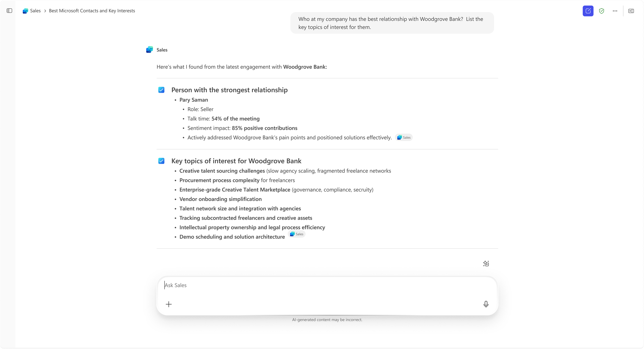
Task: View the green privacy shield status
Action: click(602, 11)
